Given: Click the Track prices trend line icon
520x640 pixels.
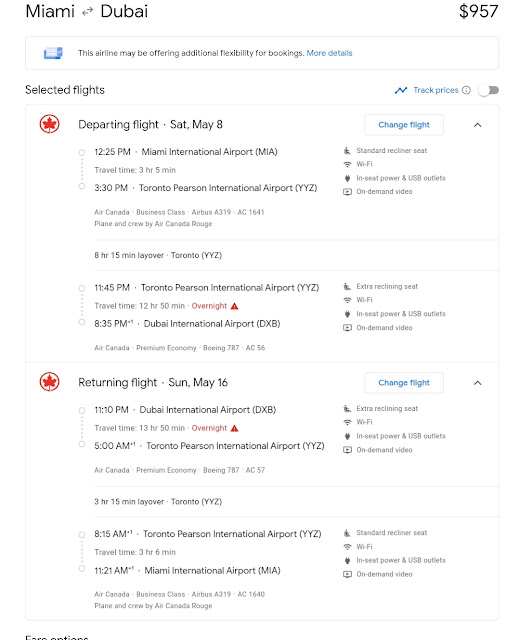Looking at the screenshot, I should coord(401,90).
